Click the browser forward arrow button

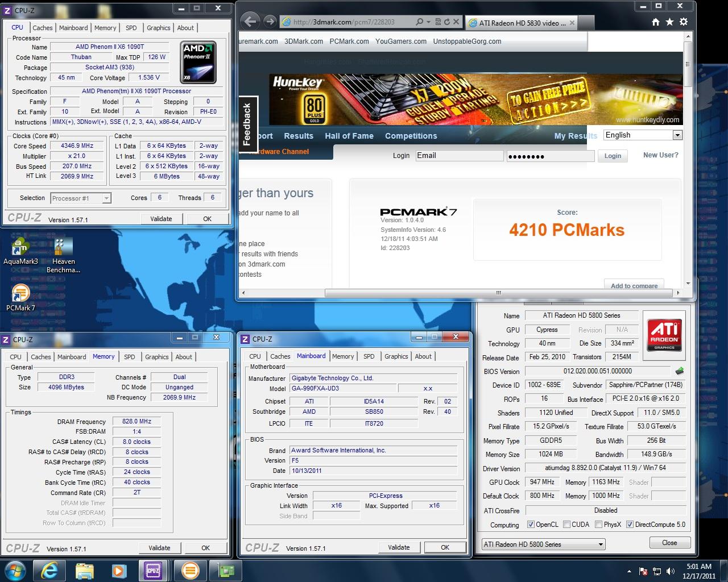[x=270, y=22]
